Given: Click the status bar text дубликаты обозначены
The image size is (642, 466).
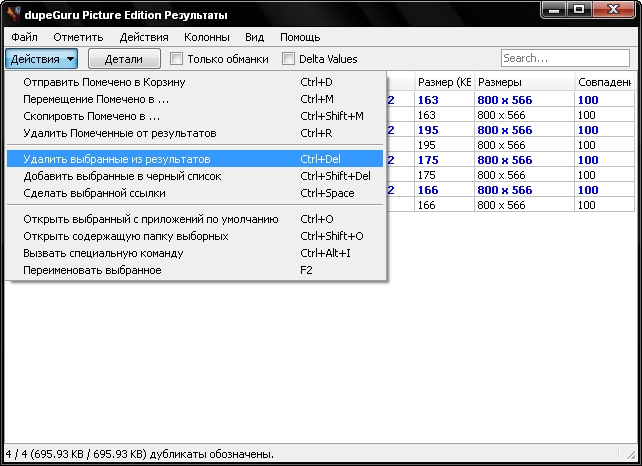Looking at the screenshot, I should click(x=211, y=454).
